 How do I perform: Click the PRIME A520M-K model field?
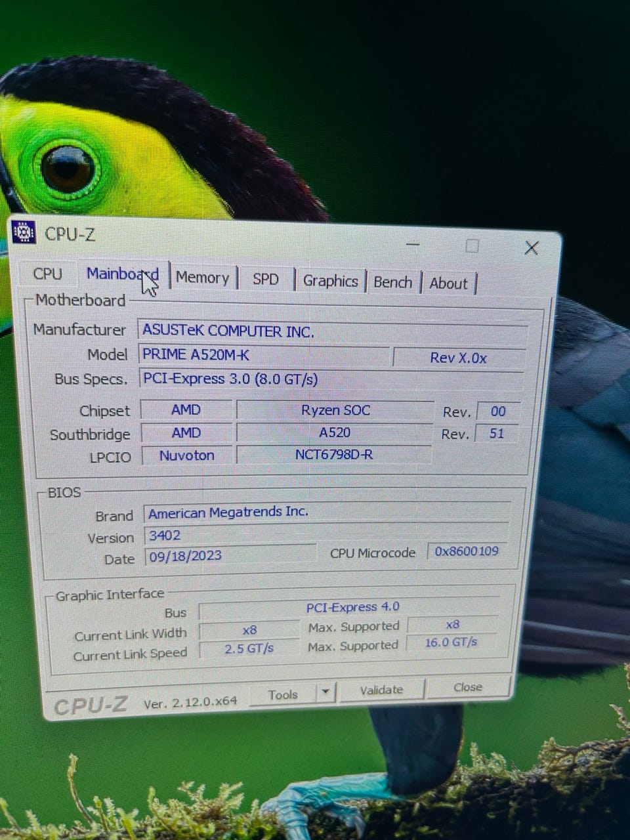coord(264,355)
